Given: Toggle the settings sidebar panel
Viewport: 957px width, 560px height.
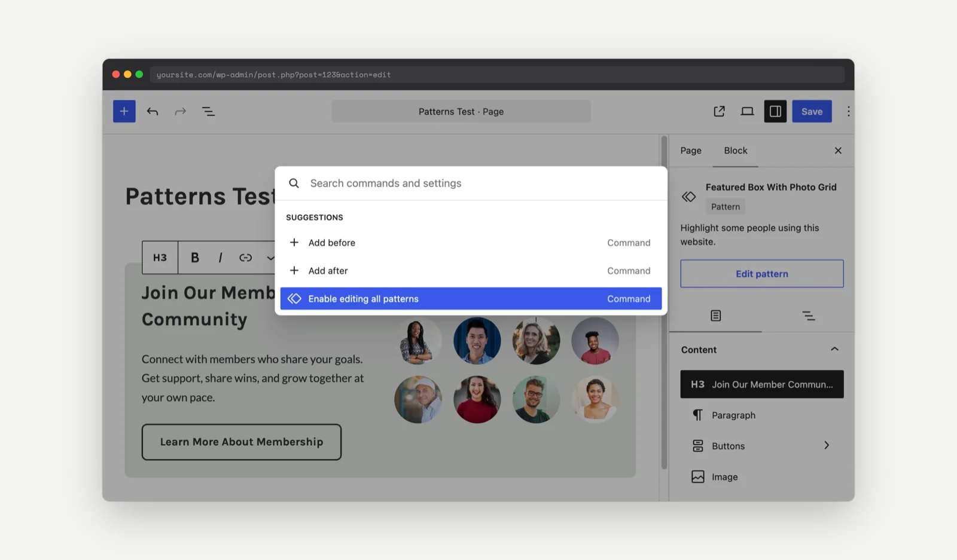Looking at the screenshot, I should coord(775,111).
